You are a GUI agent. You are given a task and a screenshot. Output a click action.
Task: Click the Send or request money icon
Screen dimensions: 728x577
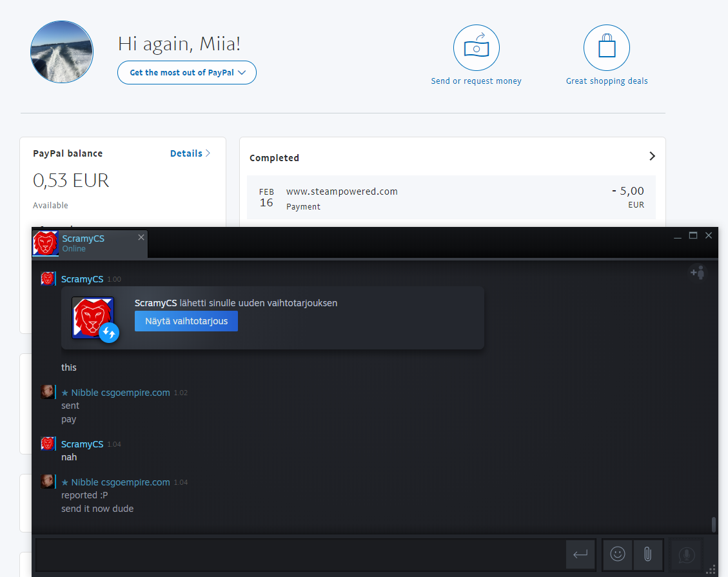point(476,48)
